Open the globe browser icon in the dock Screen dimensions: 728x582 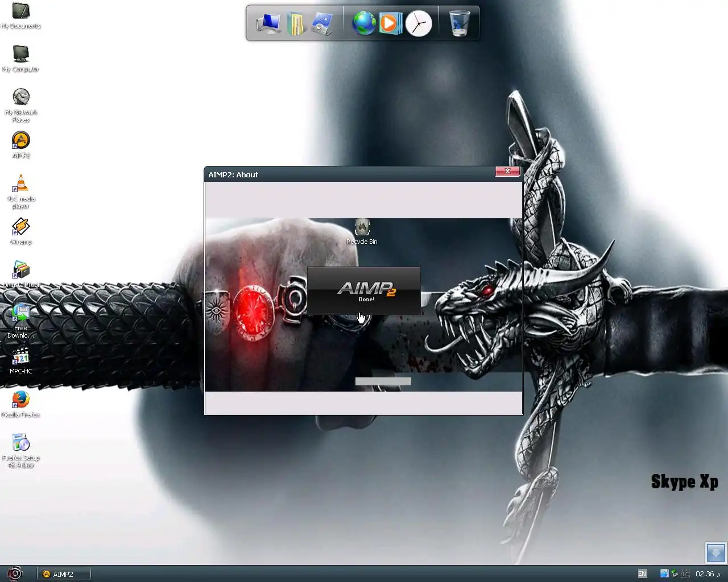364,24
